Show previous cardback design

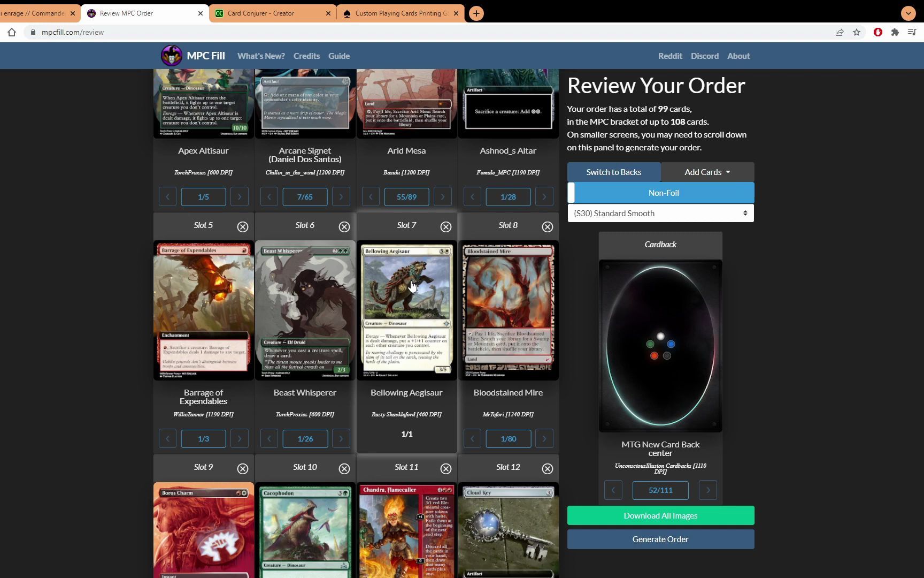coord(613,490)
